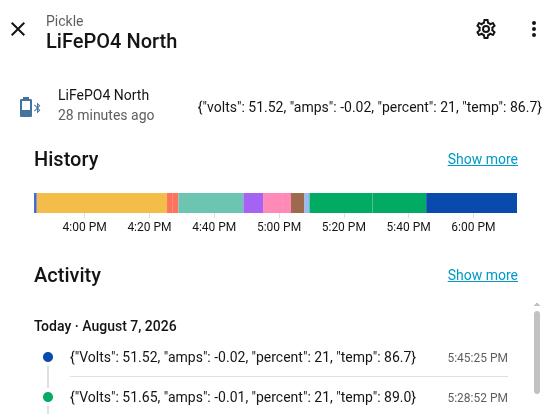Viewport: 554px width, 414px height.
Task: Click the 5:00 PM timeline label
Action: point(279,226)
